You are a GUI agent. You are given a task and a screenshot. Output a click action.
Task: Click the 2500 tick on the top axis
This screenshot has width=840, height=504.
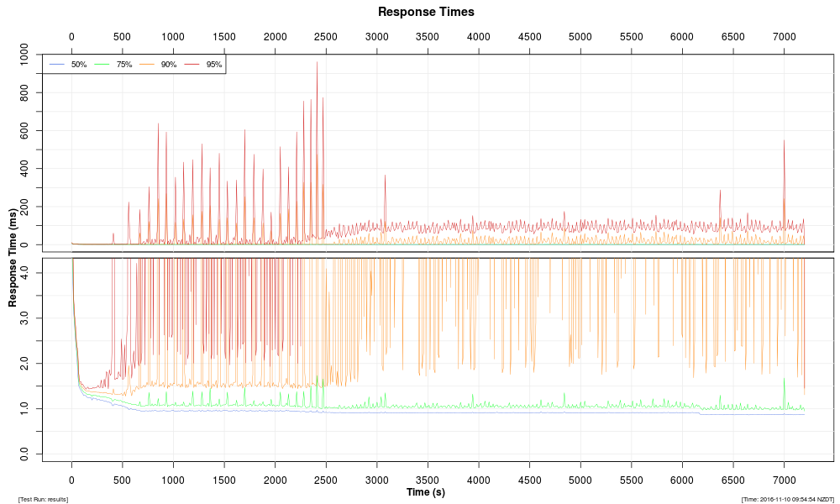325,37
